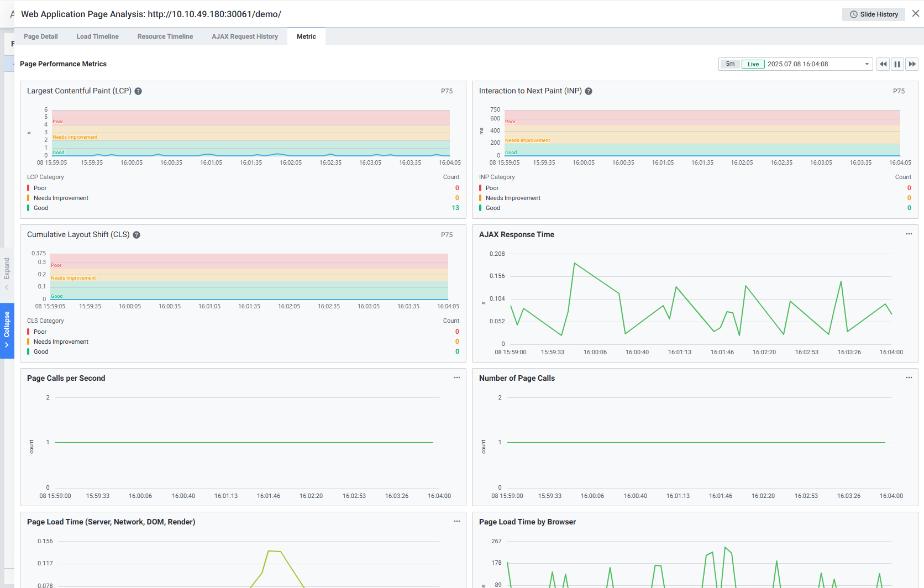The width and height of the screenshot is (924, 588).
Task: Select the Resource Timeline tab
Action: 165,36
